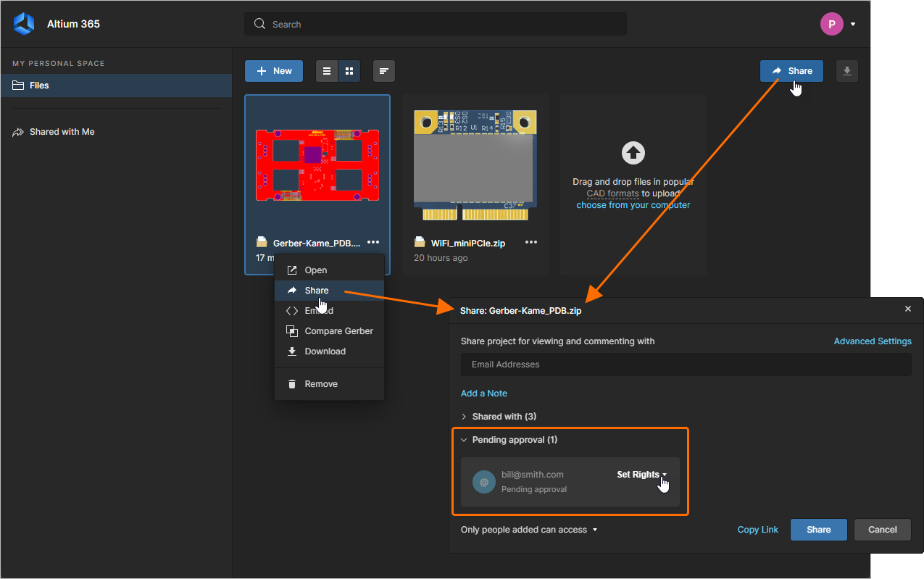Image resolution: width=924 pixels, height=579 pixels.
Task: Open Advanced Settings in the Share dialog
Action: 873,341
